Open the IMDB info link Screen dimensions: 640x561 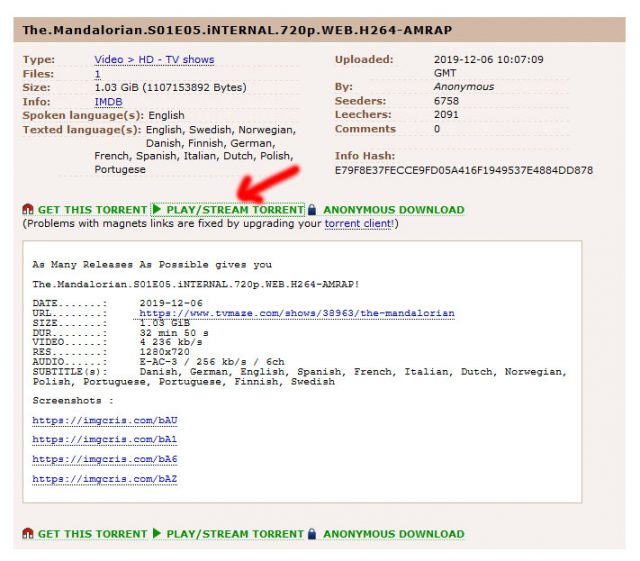[x=108, y=102]
